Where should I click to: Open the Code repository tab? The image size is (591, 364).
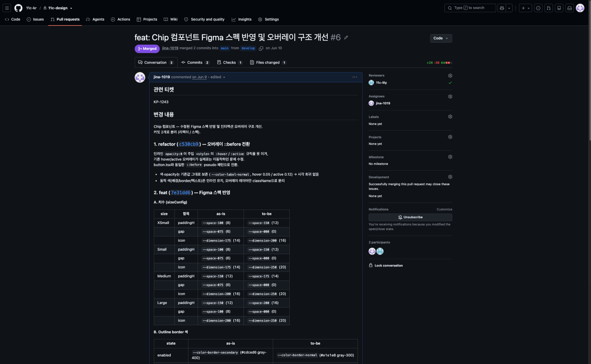click(12, 19)
